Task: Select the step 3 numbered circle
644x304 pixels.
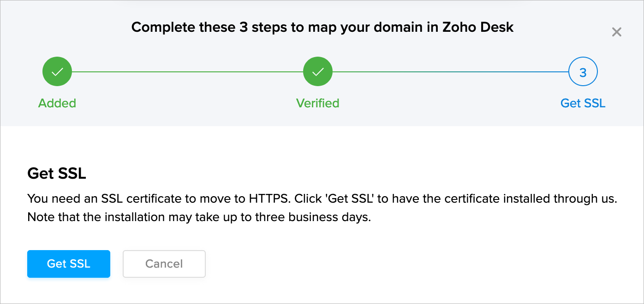Action: (x=583, y=72)
